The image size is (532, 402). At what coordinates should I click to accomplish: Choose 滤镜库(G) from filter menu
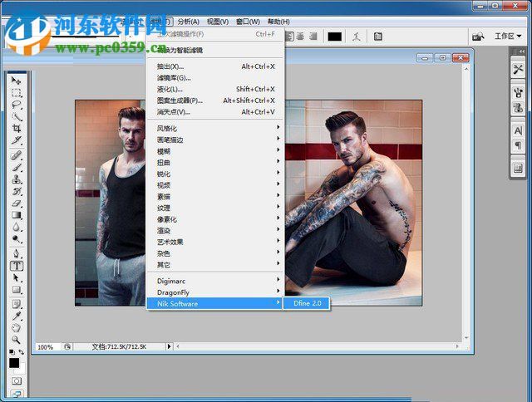215,78
